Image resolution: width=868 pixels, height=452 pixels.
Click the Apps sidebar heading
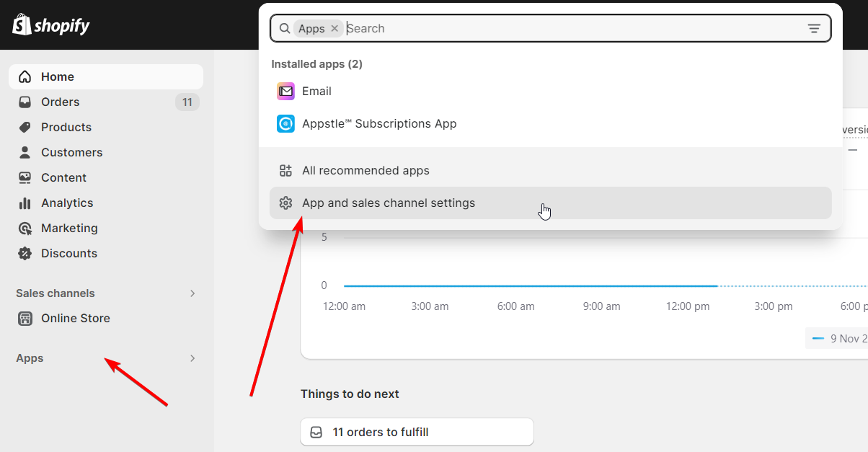click(x=30, y=358)
